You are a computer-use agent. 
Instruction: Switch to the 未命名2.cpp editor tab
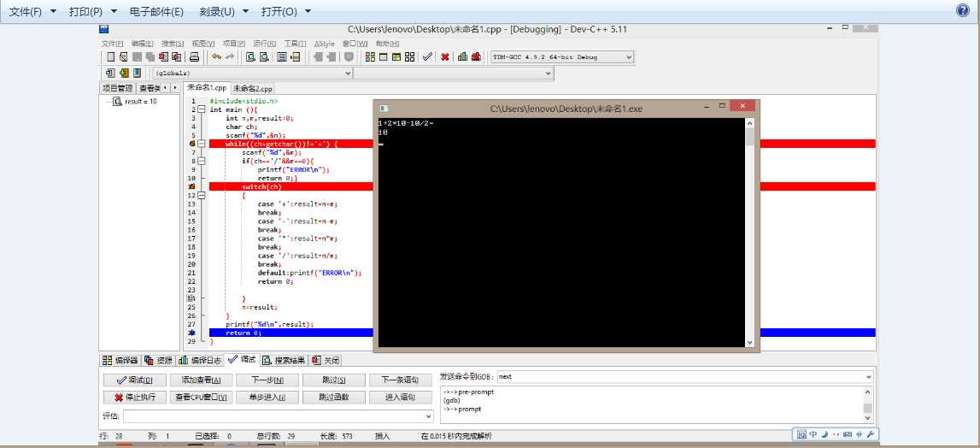pyautogui.click(x=253, y=89)
